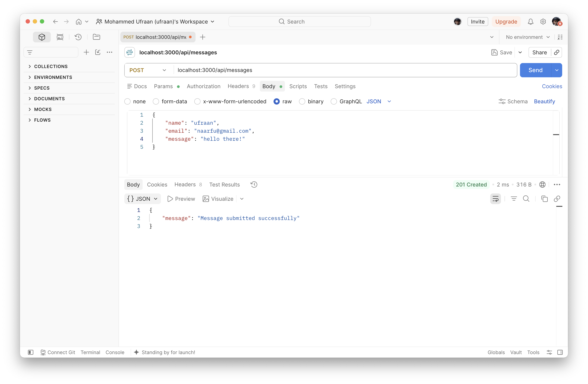Click the sidebar plus create-new icon
588x384 pixels.
86,52
